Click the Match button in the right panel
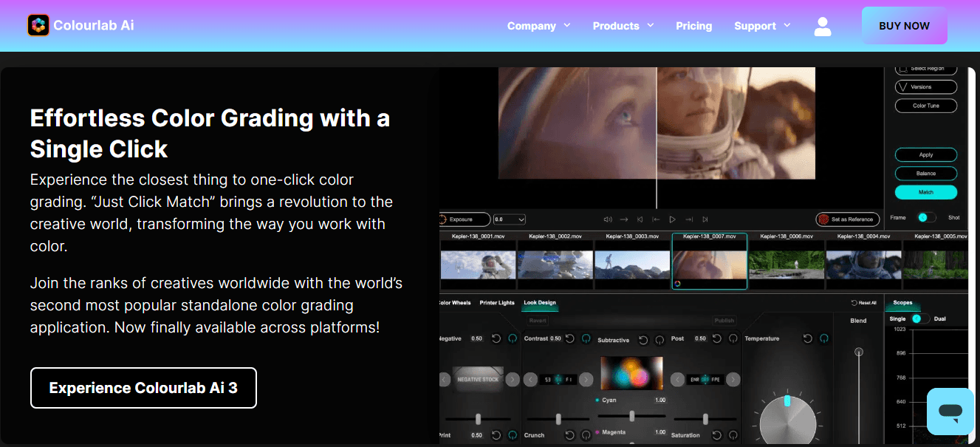 (925, 191)
